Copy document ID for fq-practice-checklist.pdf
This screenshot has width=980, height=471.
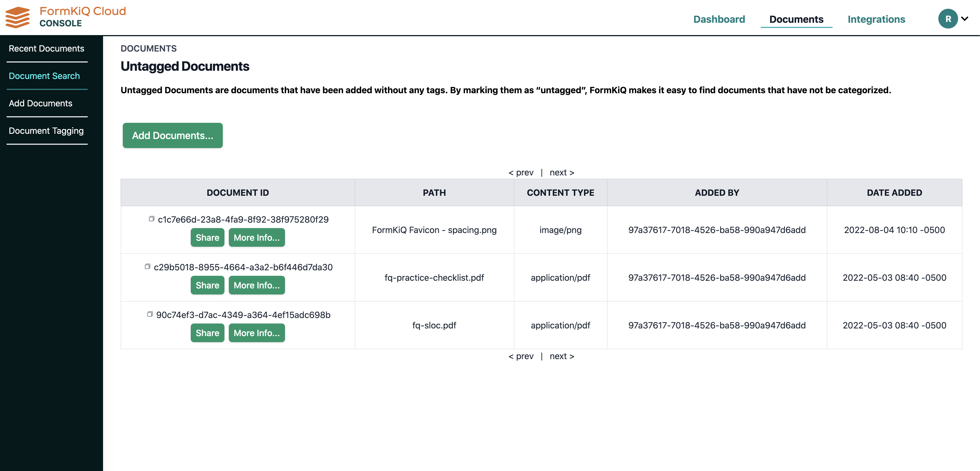click(x=148, y=266)
